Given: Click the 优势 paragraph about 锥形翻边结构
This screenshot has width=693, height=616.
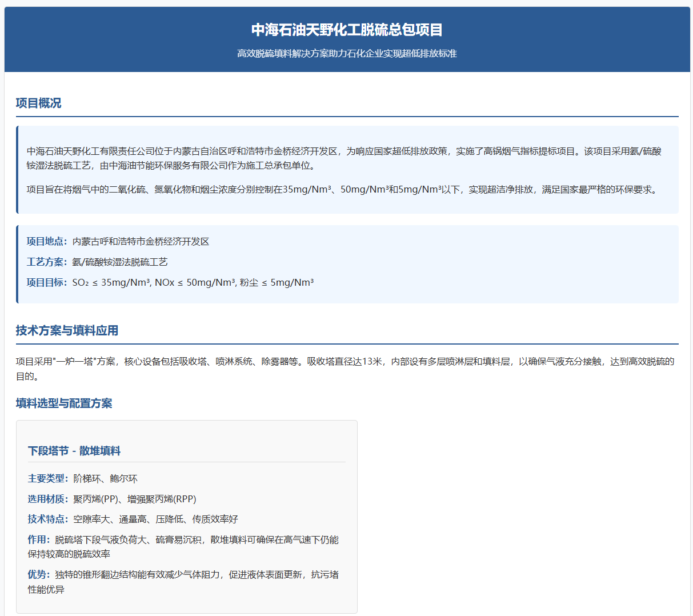Looking at the screenshot, I should click(183, 582).
